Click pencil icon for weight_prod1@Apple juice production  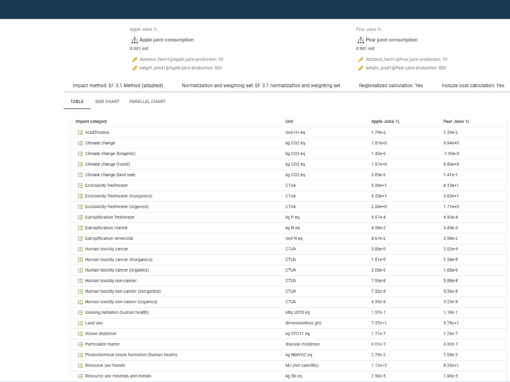(x=134, y=68)
